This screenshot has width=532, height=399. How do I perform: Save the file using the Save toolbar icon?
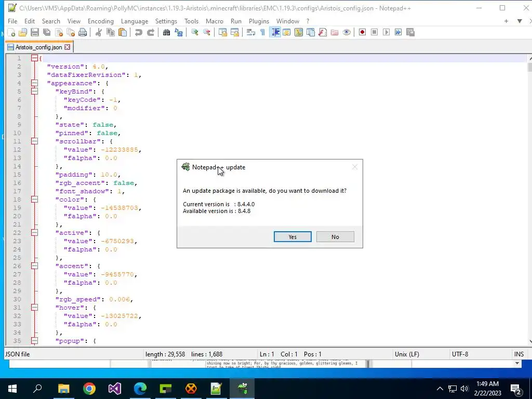[x=35, y=33]
